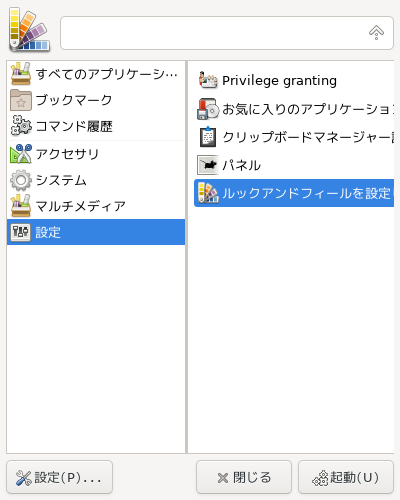Click the お気に入りのアプリケーション icon
The image size is (400, 500).
tap(208, 109)
